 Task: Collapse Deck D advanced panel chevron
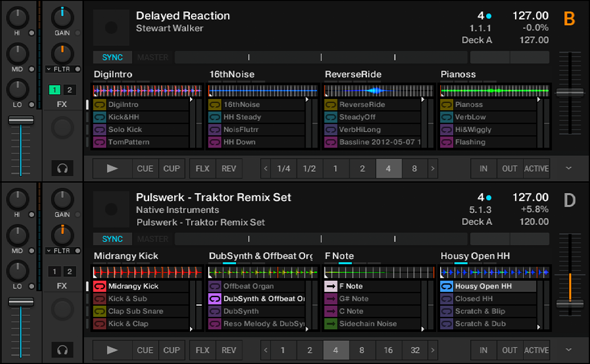(x=568, y=350)
